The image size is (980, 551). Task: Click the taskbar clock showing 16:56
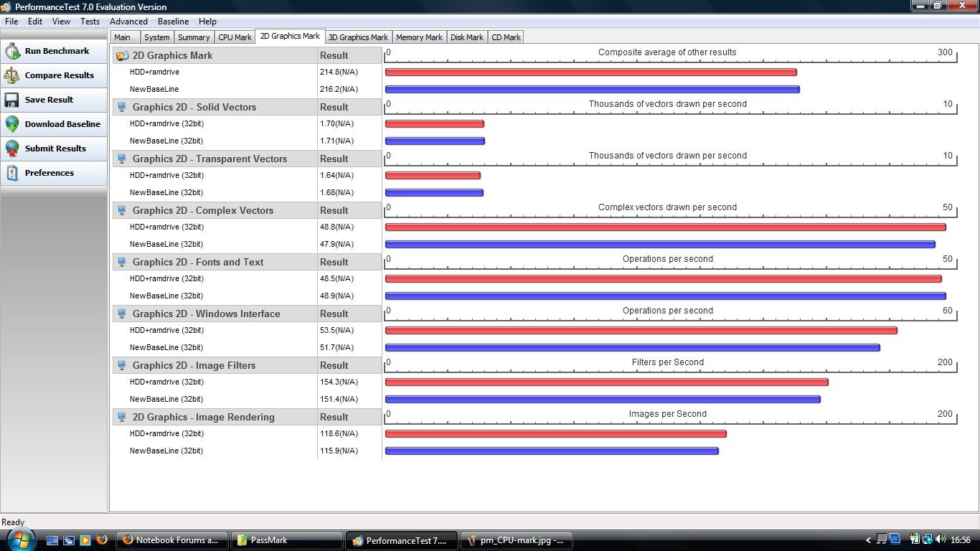tap(960, 540)
